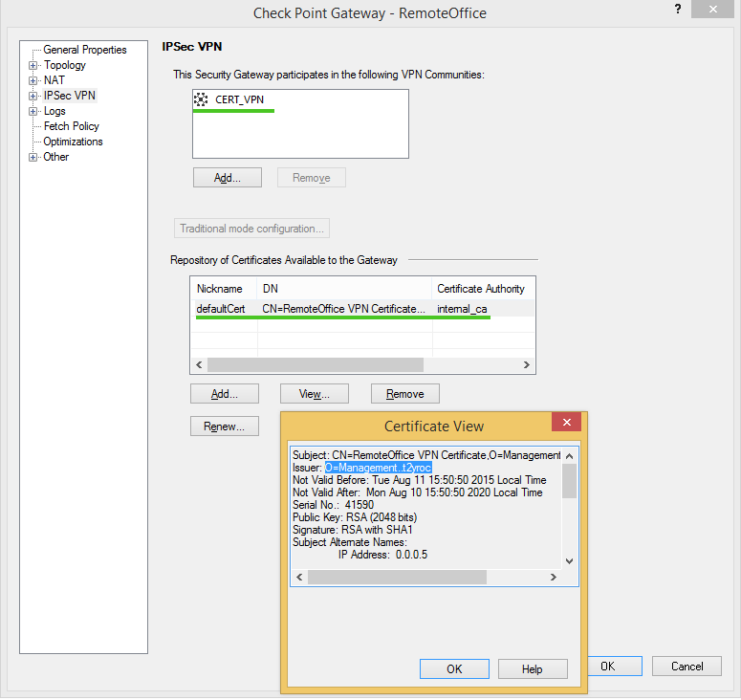
Task: Click Certificate View left scroll arrow
Action: coord(299,577)
